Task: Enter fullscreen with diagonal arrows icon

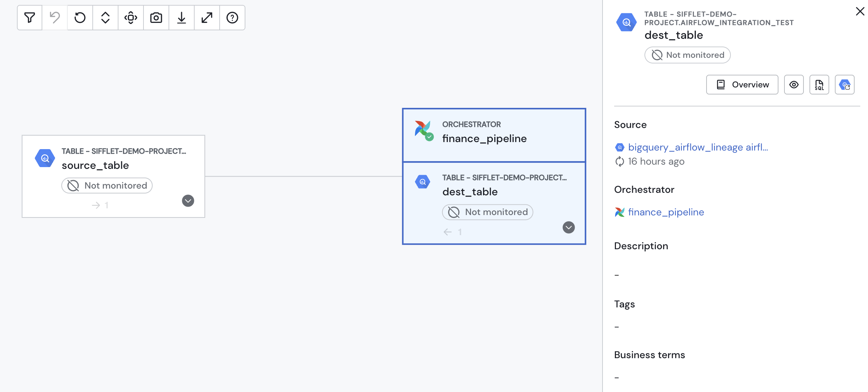Action: point(207,18)
